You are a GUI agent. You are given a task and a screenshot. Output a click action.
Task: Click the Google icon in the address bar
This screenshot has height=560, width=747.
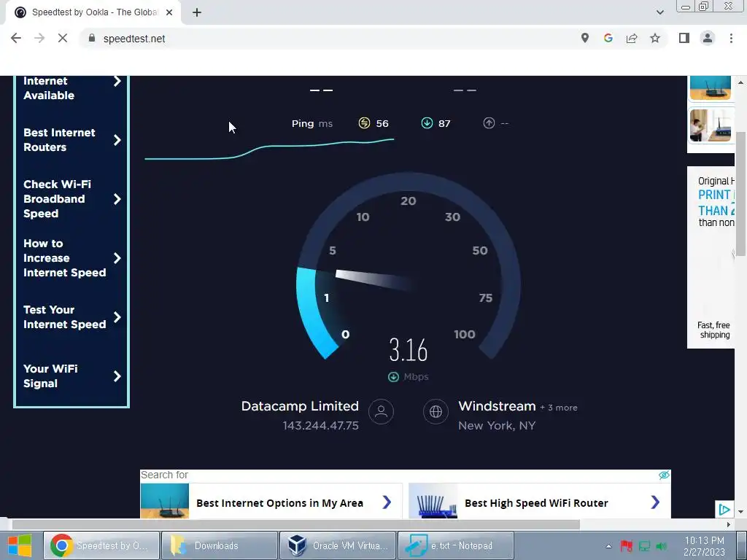coord(608,38)
